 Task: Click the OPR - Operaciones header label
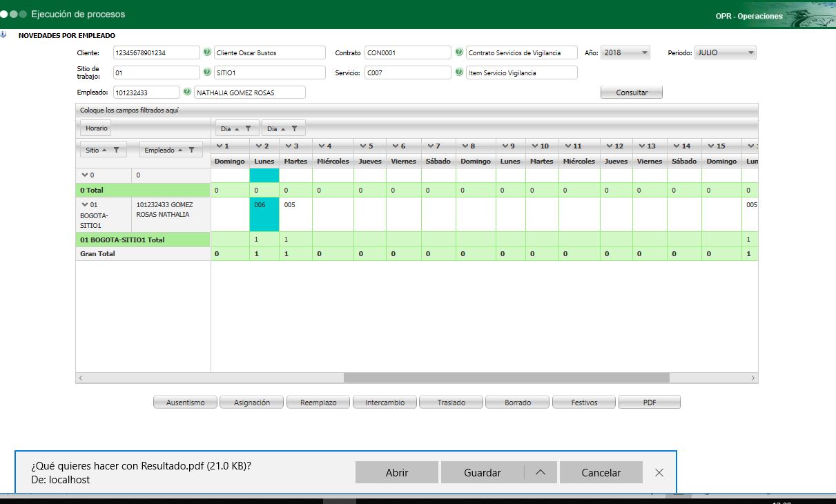(749, 16)
